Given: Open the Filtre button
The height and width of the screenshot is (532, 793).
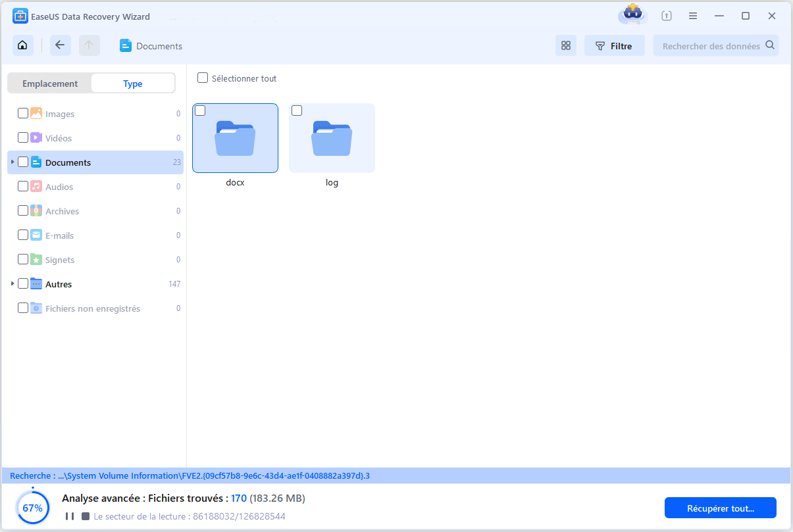Looking at the screenshot, I should click(x=614, y=46).
